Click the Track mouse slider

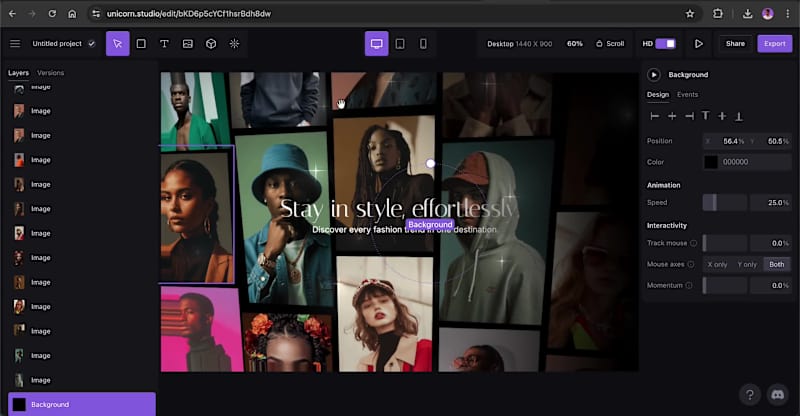tap(724, 243)
